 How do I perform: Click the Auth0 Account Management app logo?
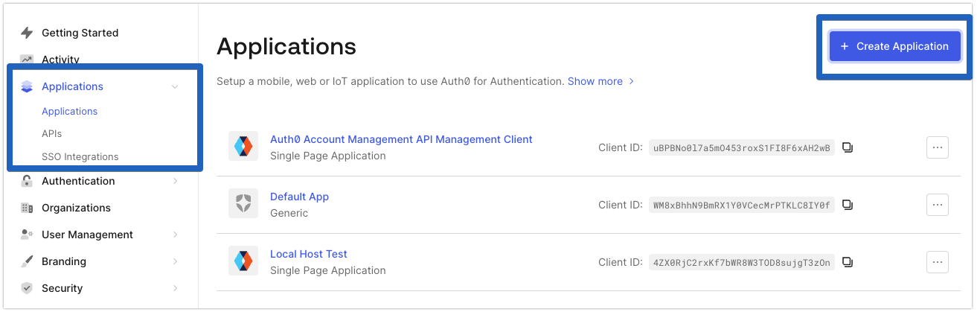[x=243, y=146]
